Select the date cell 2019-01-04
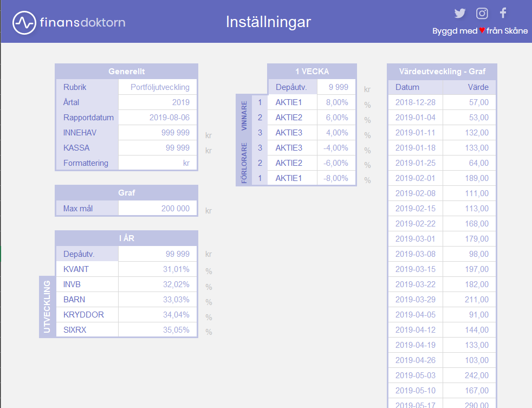Image resolution: width=532 pixels, height=408 pixels. click(416, 118)
